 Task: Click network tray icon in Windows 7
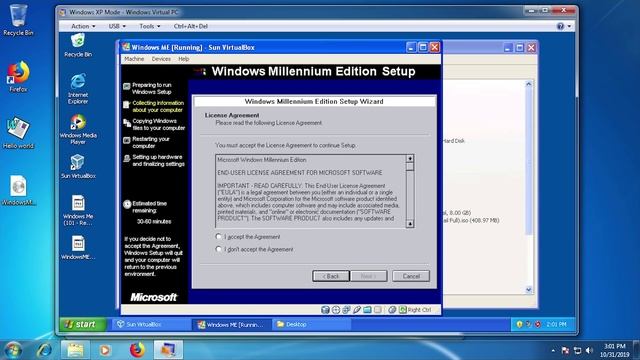[x=577, y=351]
